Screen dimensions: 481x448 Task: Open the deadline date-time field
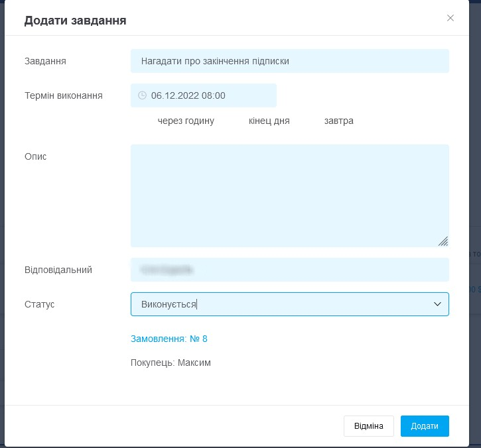203,95
